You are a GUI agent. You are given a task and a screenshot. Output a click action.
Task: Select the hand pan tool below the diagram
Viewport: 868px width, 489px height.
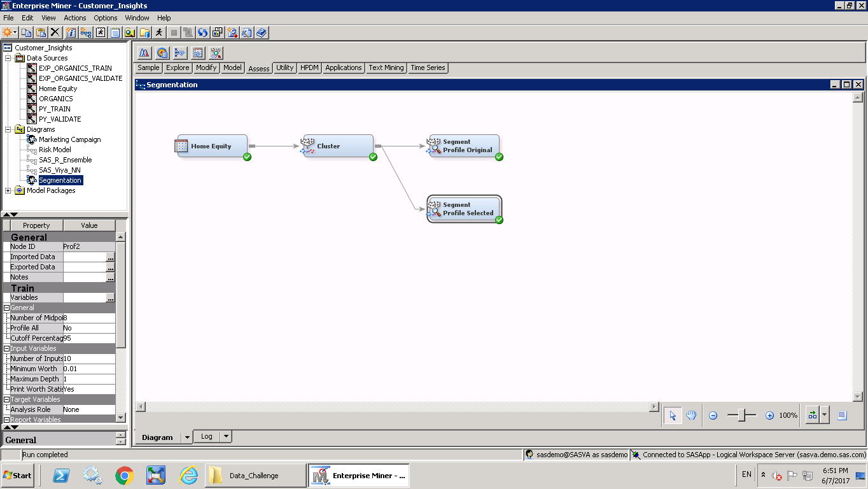click(691, 415)
